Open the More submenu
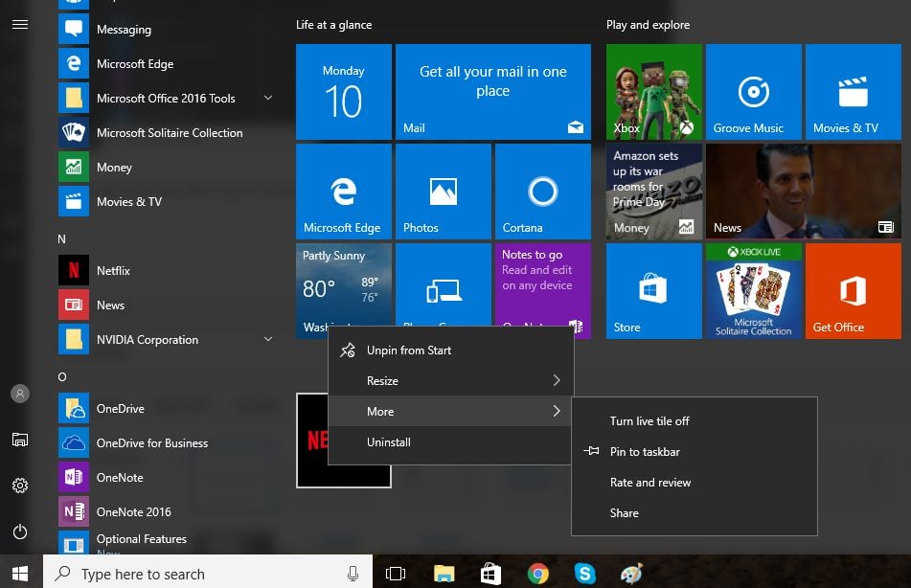Viewport: 911px width, 588px height. tap(450, 412)
